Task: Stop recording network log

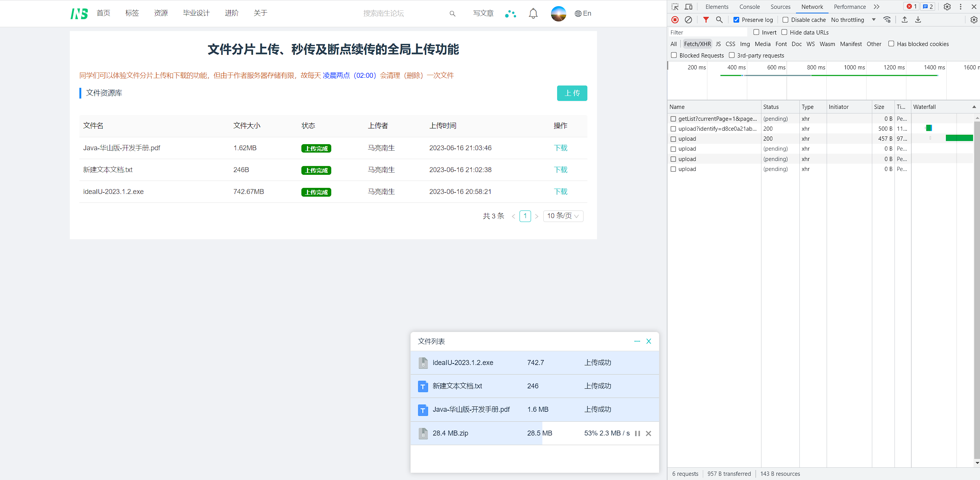Action: pos(675,20)
